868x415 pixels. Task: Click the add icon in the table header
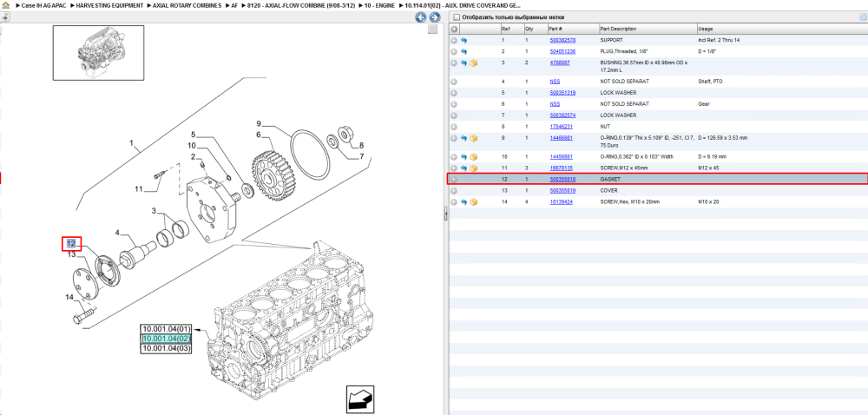pos(454,29)
